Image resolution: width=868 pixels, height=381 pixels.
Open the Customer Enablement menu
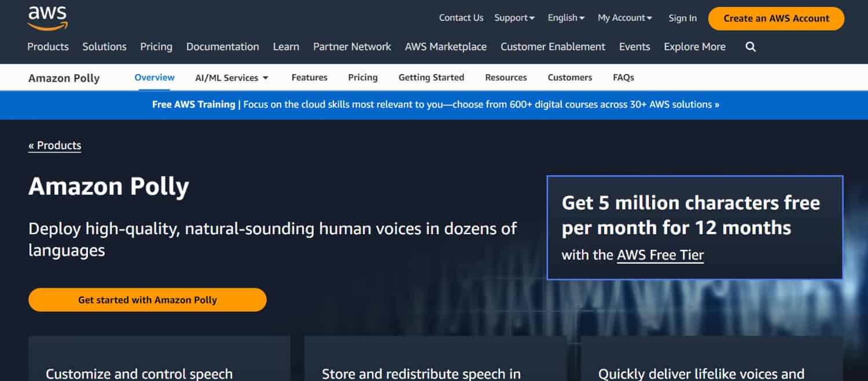point(553,47)
